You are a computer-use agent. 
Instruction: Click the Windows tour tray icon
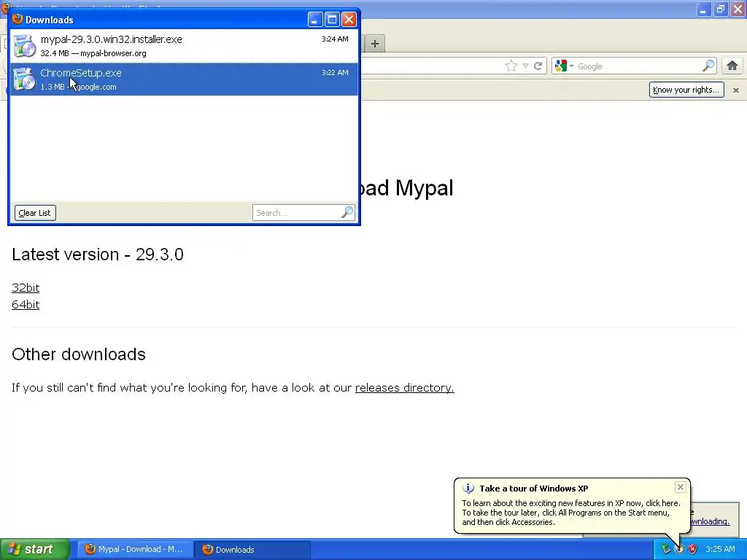coord(679,550)
